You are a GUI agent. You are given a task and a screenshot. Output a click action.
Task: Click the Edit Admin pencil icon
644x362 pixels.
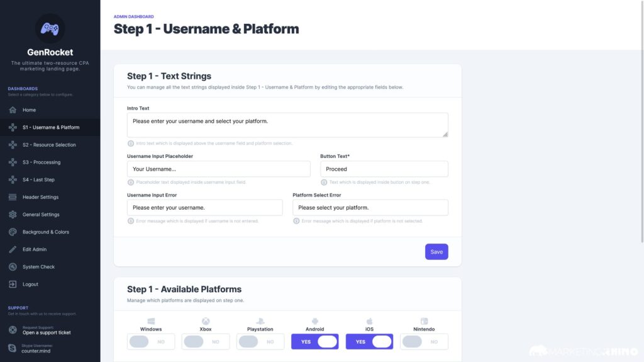tap(13, 249)
